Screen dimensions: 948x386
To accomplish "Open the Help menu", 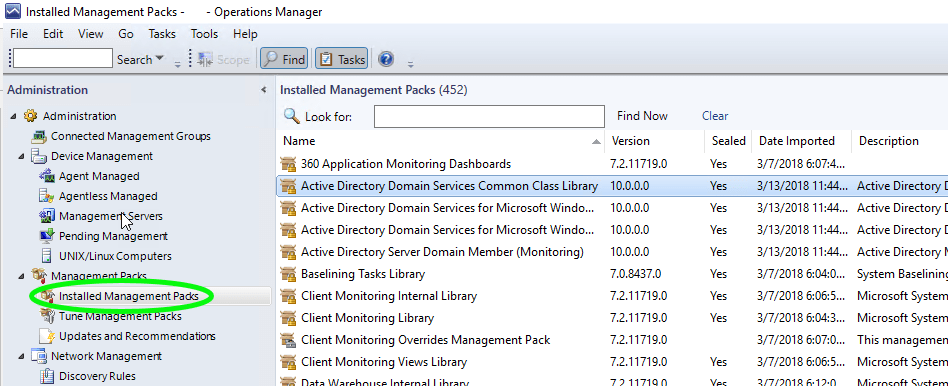I will 245,34.
